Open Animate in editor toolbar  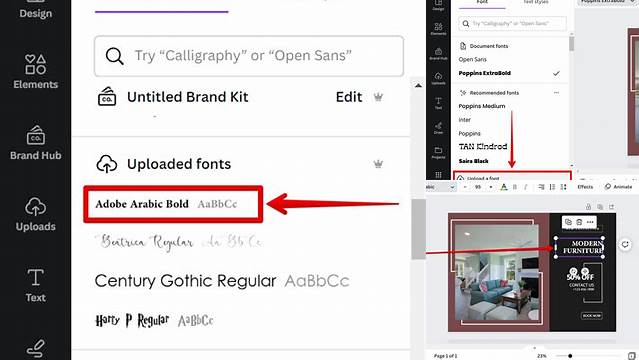pyautogui.click(x=618, y=187)
